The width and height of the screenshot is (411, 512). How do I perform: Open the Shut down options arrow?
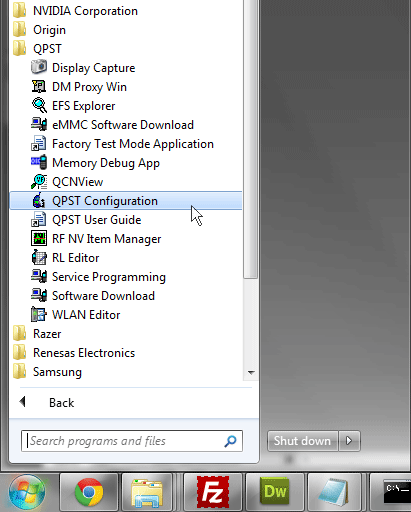coord(349,441)
